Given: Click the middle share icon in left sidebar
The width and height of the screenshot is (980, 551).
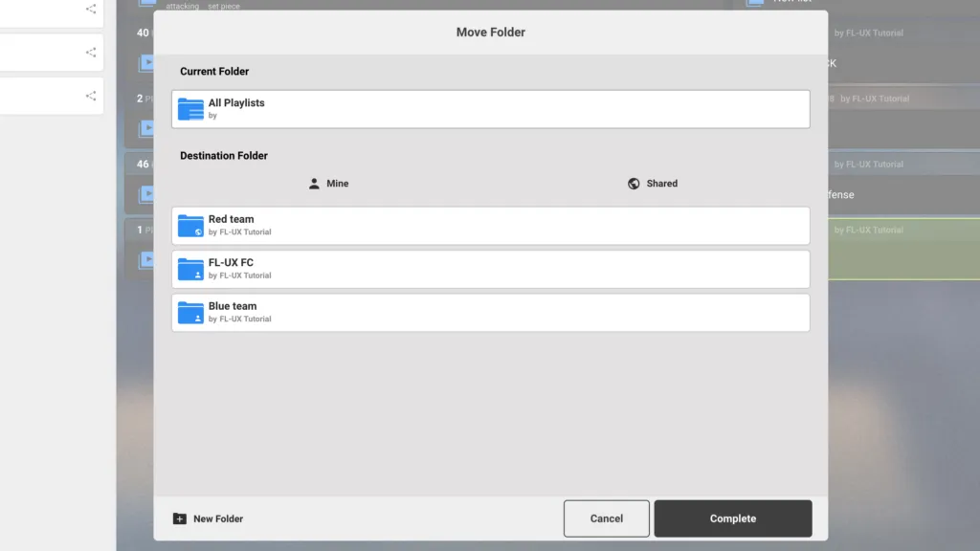Looking at the screenshot, I should (91, 53).
